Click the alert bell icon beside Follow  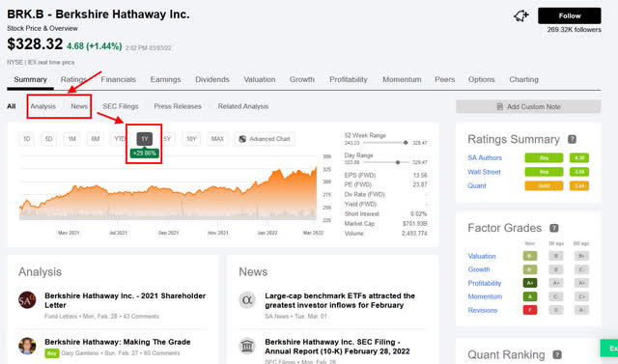(x=520, y=15)
